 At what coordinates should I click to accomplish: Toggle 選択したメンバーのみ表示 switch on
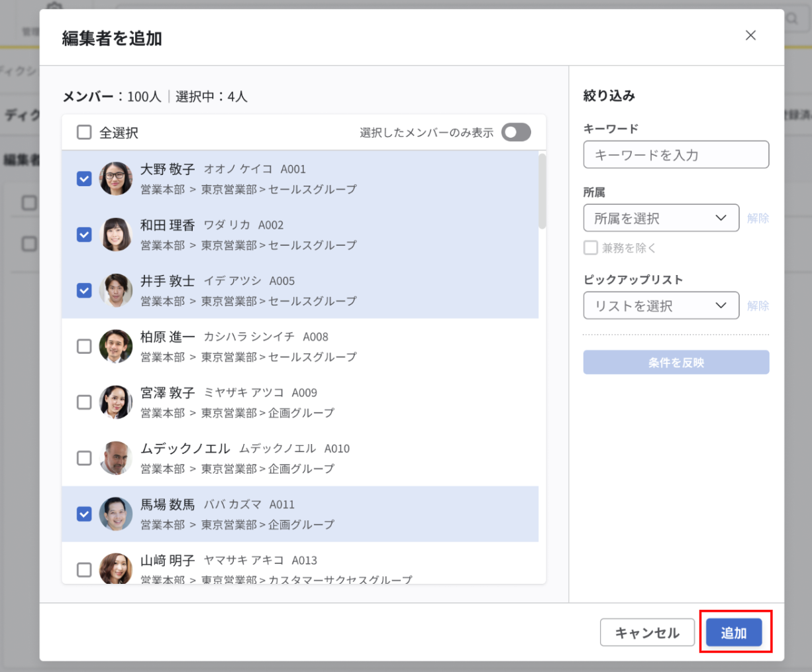(516, 132)
